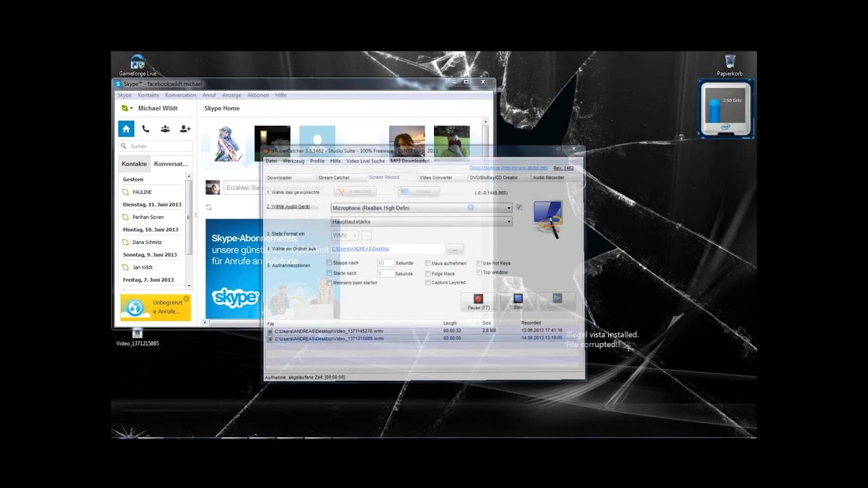Open the Anzeige menu in Skype

pyautogui.click(x=231, y=96)
